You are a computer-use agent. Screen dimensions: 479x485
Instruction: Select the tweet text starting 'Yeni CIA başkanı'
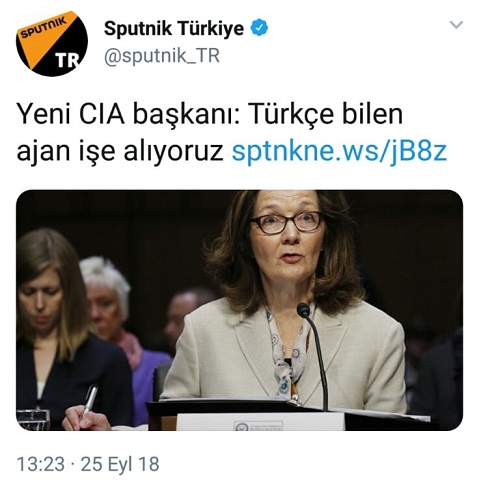pos(231,132)
